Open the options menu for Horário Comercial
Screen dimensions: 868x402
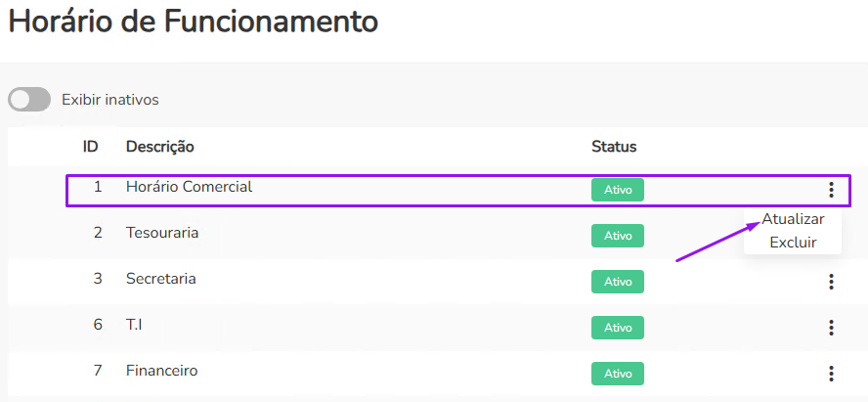[x=831, y=190]
